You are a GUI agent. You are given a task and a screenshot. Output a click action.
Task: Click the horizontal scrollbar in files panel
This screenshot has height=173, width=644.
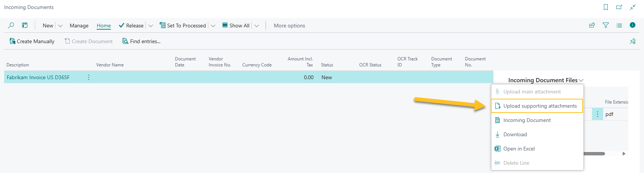click(594, 153)
